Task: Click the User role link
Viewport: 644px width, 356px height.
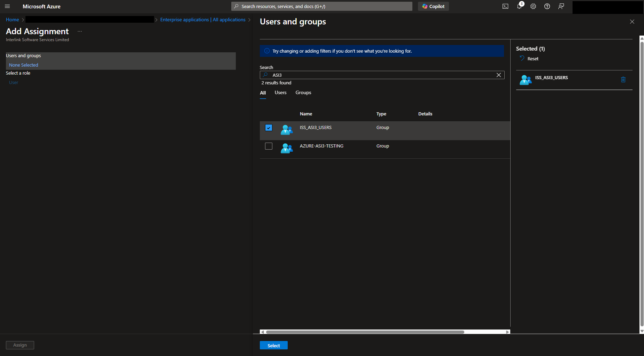Action: (x=14, y=82)
